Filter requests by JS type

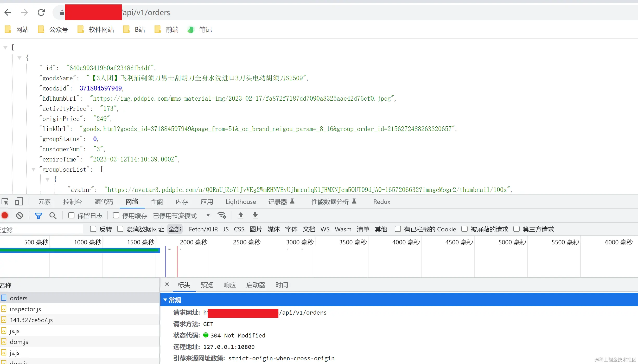[226, 229]
